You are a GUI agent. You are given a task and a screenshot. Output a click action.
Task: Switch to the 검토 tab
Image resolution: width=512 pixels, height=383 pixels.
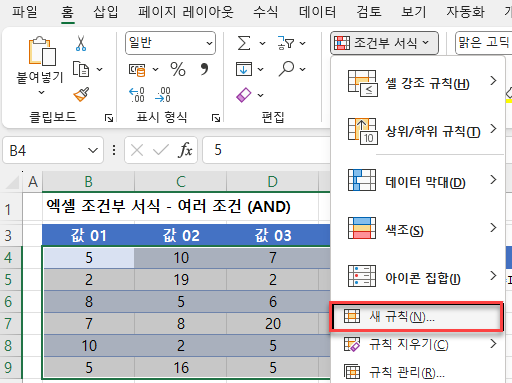[x=369, y=12]
